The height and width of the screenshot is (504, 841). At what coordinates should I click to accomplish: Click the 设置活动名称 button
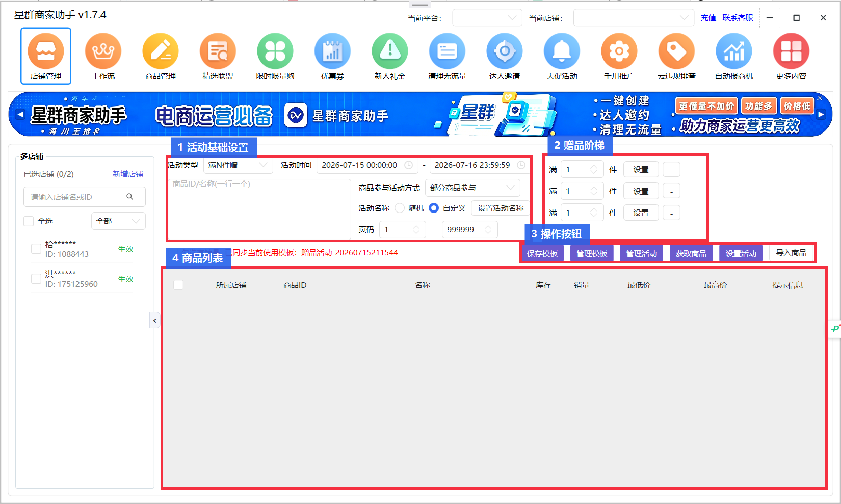501,208
